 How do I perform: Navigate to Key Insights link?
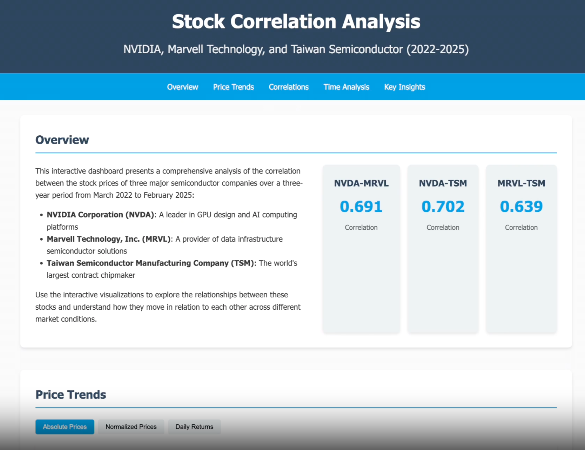point(405,87)
